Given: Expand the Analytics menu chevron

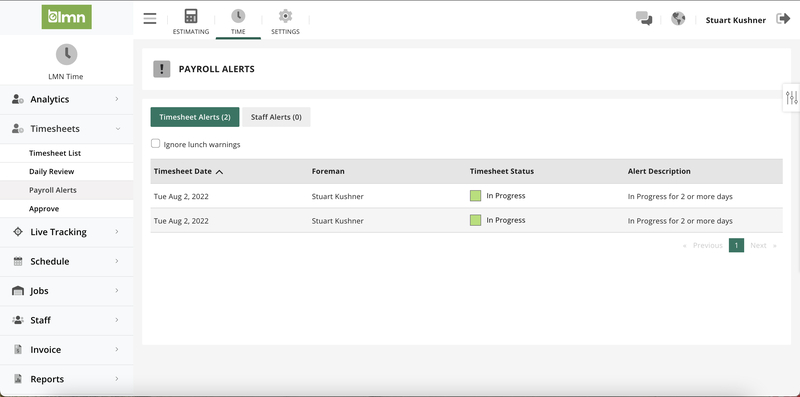Looking at the screenshot, I should click(117, 99).
